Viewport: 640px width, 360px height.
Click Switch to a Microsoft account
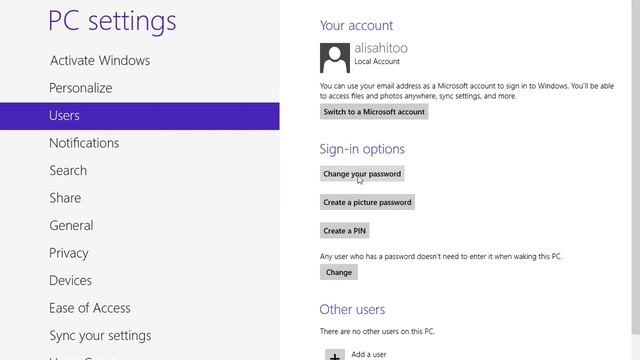374,112
